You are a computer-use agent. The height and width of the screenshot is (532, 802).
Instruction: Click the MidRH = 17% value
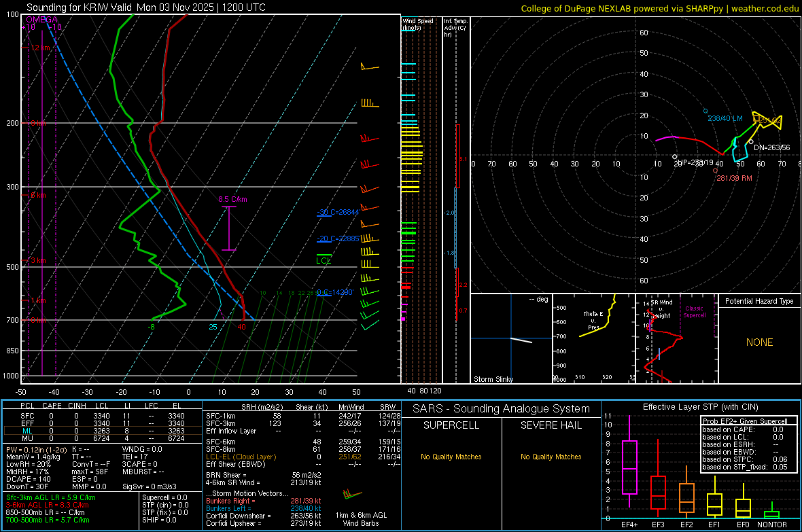click(28, 472)
